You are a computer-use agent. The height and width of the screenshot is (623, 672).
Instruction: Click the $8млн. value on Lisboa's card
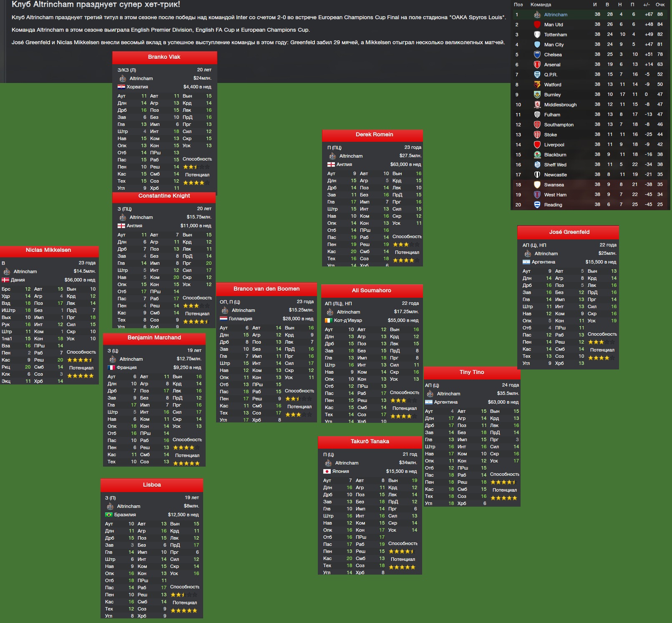tap(191, 506)
